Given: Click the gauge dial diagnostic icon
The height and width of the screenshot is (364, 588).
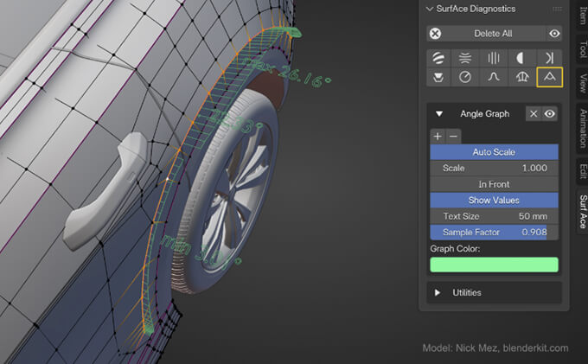Looking at the screenshot, I should coord(466,78).
